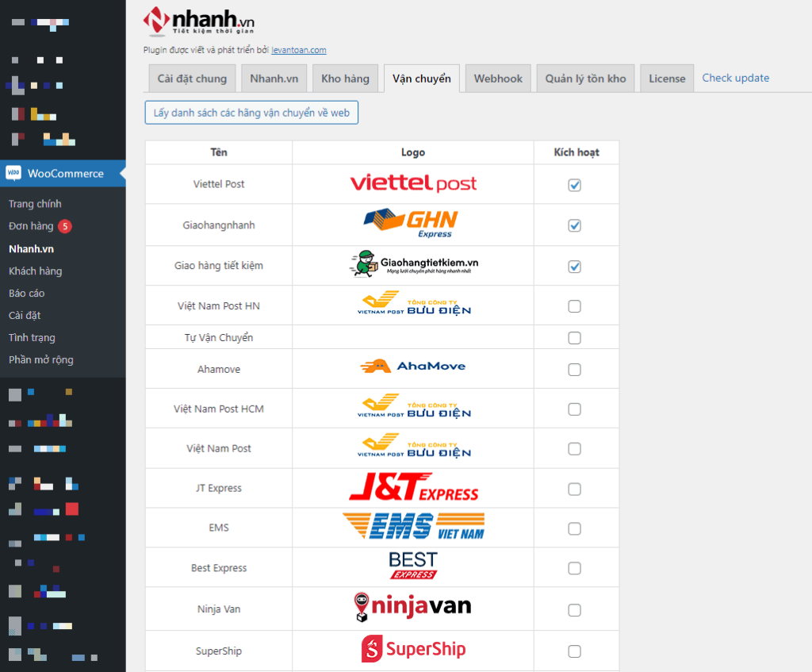Open the Quản lý tồn kho tab
Viewport: 812px width, 672px height.
coord(585,79)
